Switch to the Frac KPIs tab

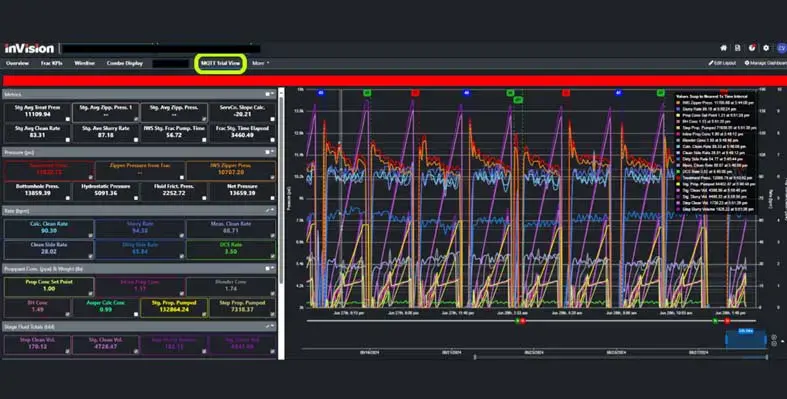click(x=52, y=63)
